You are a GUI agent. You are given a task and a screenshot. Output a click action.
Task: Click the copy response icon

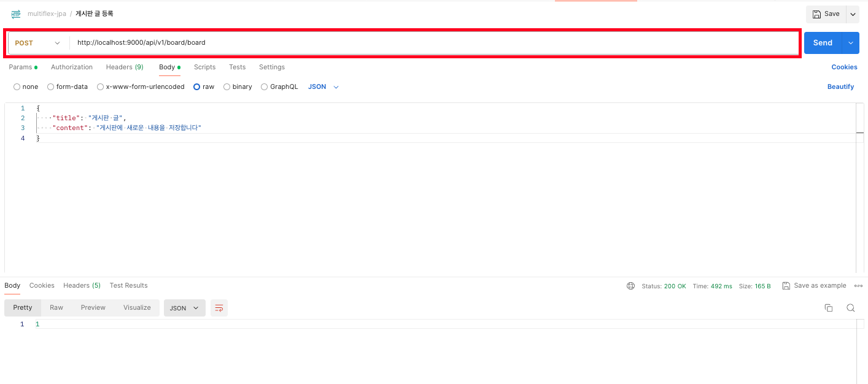click(x=828, y=308)
